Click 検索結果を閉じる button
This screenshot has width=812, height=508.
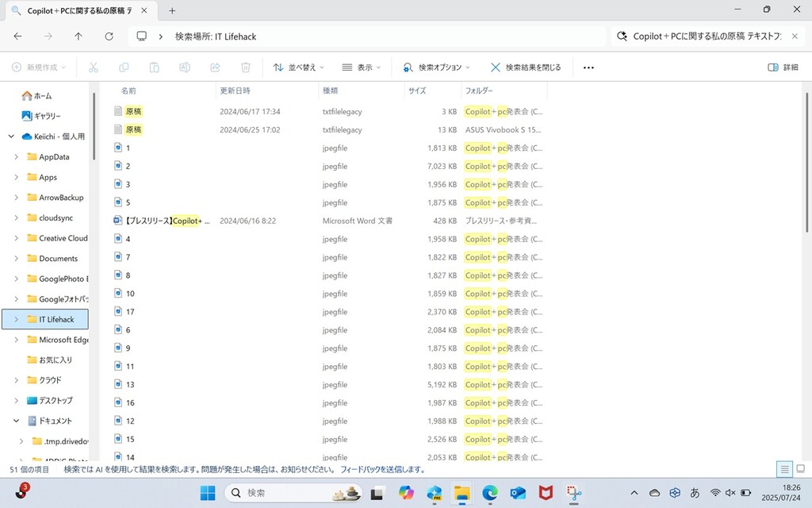pyautogui.click(x=526, y=67)
